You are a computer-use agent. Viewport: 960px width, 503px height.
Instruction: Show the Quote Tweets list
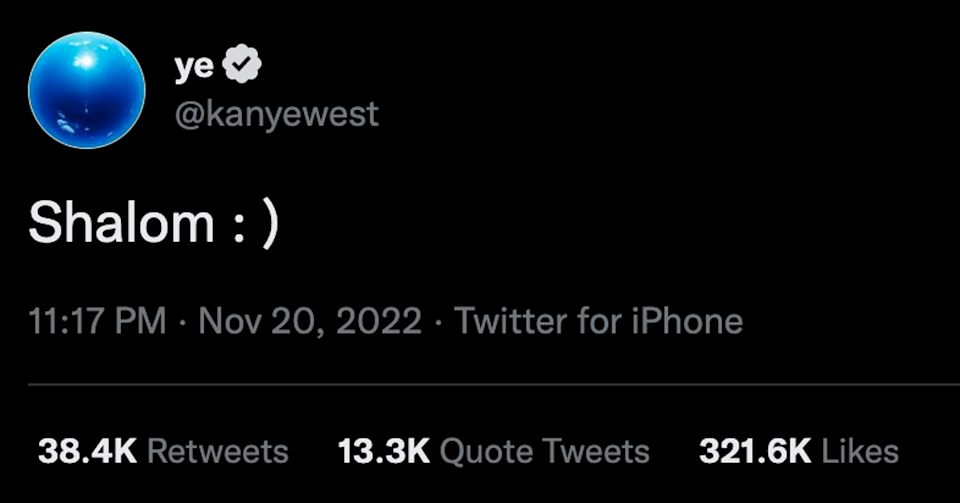point(545,451)
